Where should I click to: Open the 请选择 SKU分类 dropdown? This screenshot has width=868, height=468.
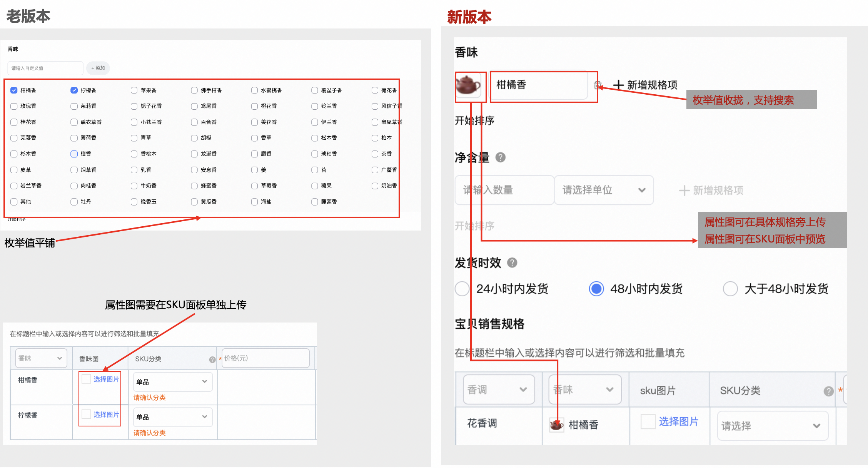tap(773, 426)
